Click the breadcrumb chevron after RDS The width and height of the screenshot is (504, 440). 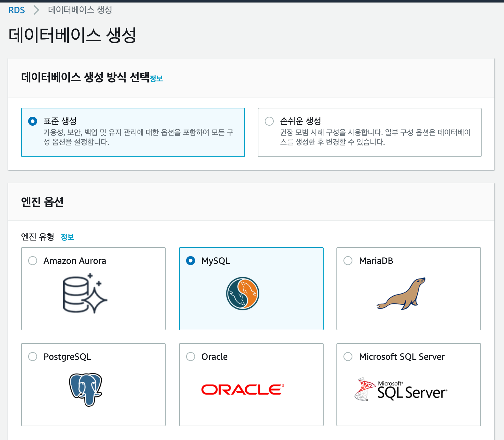pos(36,10)
